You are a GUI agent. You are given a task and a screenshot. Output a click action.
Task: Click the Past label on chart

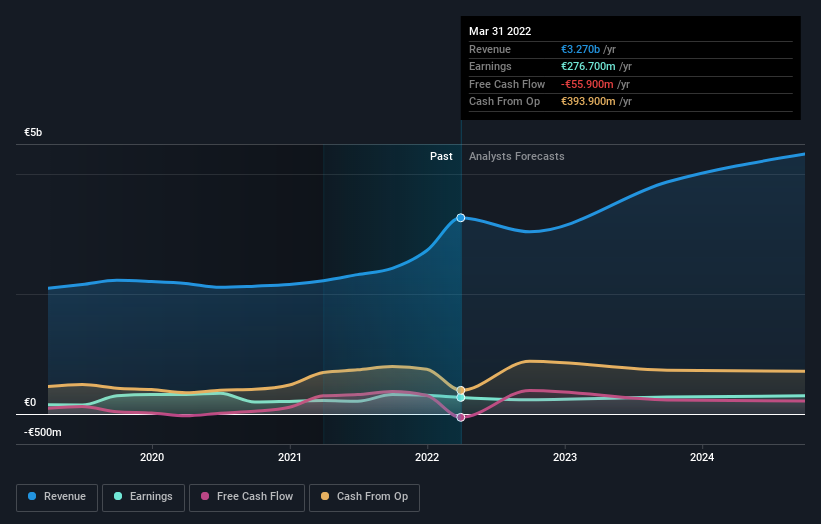[441, 157]
